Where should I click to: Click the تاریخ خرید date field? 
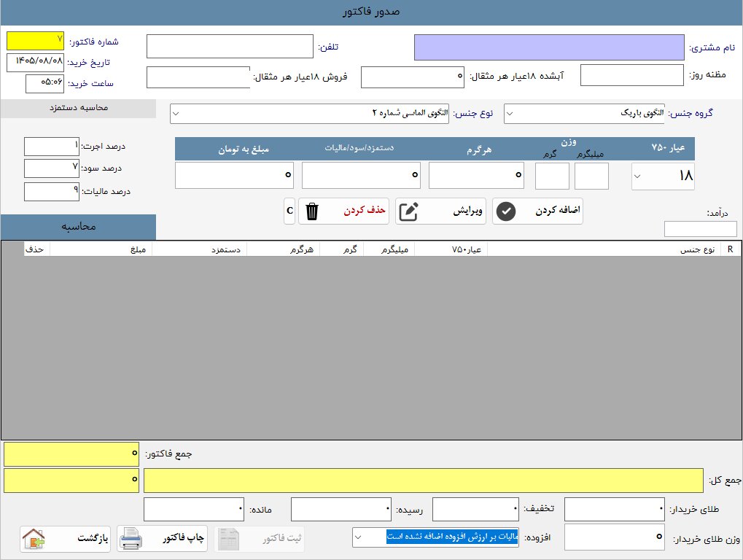[x=35, y=63]
